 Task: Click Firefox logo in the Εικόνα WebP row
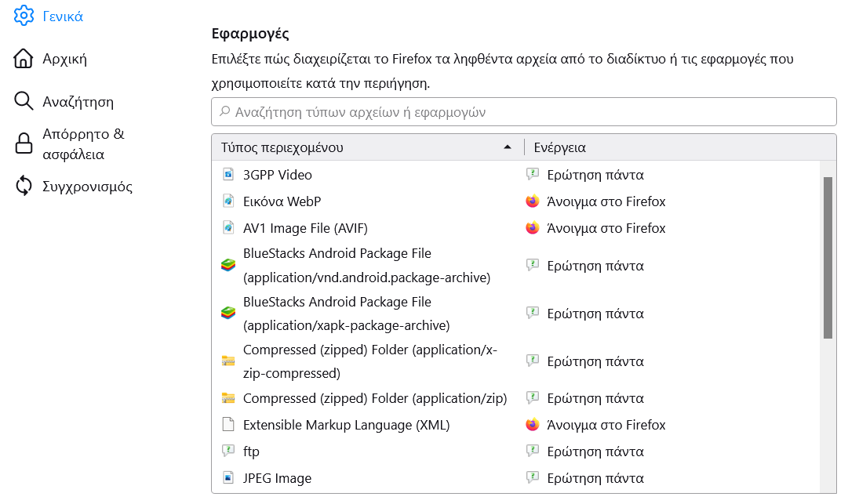533,201
